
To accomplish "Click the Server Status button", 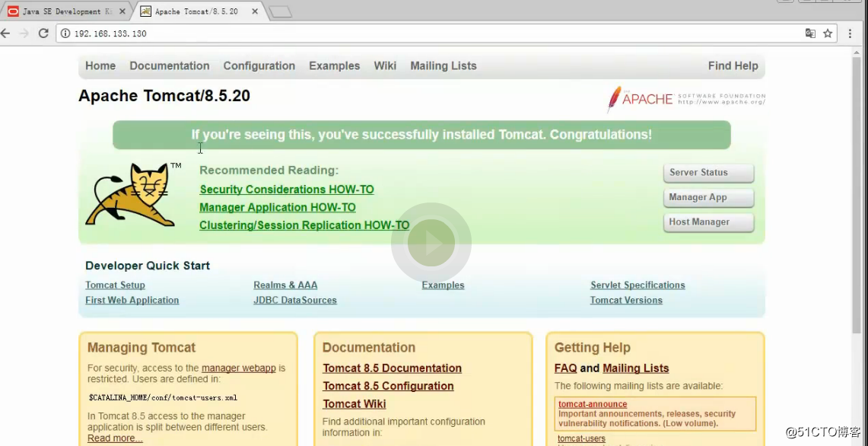I will coord(708,173).
